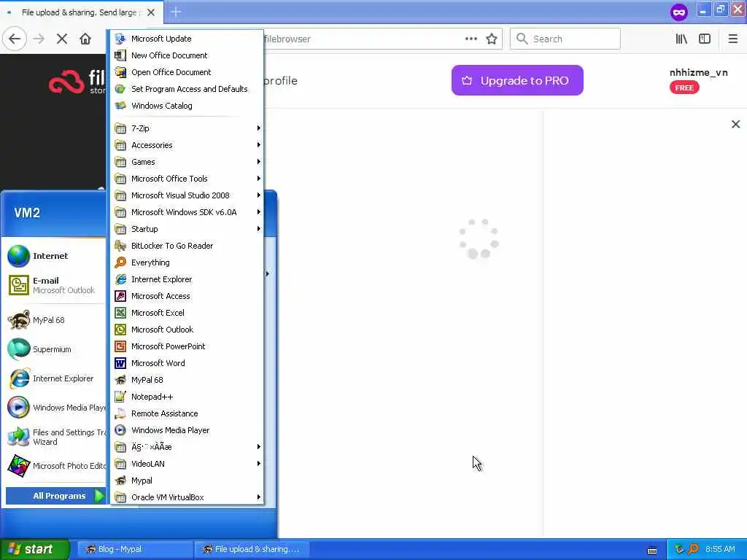Click the Internet globe icon in Start menu
Image resolution: width=747 pixels, height=560 pixels.
tap(18, 256)
